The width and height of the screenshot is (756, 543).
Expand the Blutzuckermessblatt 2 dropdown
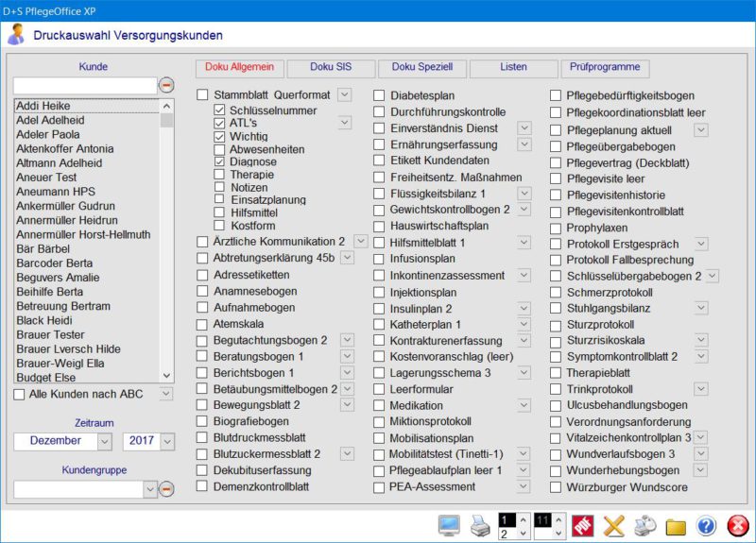(x=347, y=454)
